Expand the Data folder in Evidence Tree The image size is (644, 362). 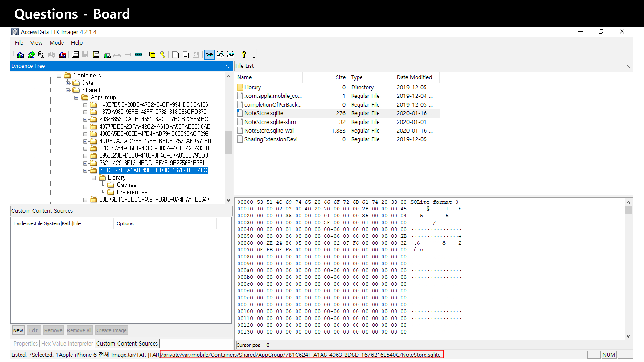click(68, 83)
